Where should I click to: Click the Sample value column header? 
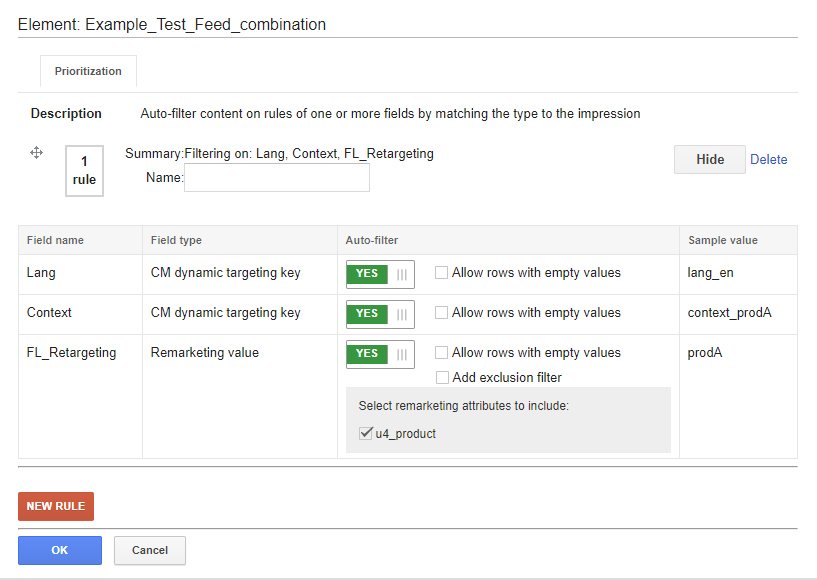click(723, 240)
